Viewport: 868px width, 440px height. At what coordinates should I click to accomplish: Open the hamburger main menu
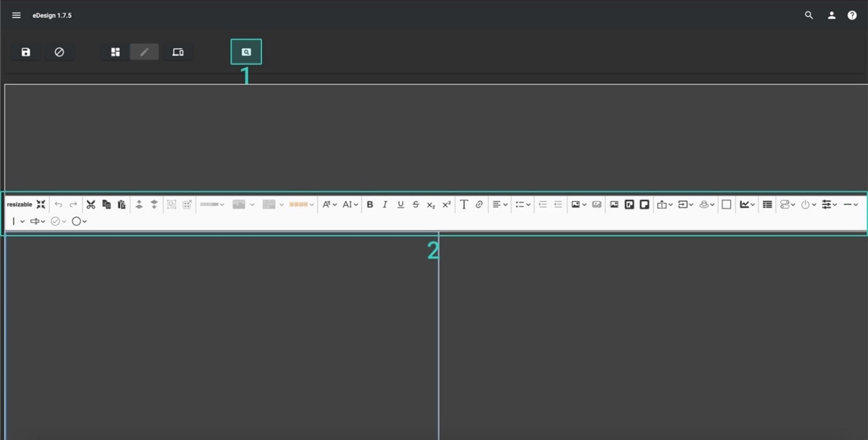(16, 15)
